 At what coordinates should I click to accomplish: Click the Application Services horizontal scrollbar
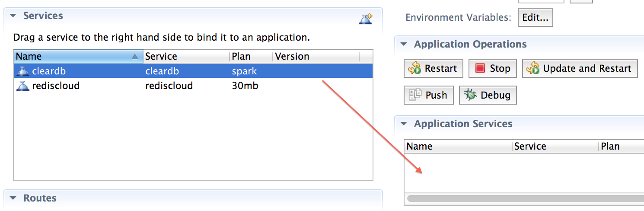(525, 198)
